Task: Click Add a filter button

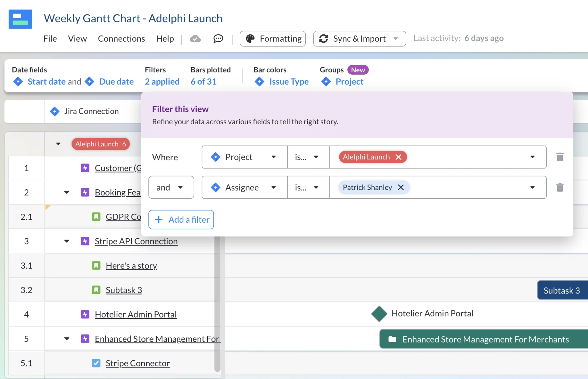Action: pyautogui.click(x=181, y=219)
